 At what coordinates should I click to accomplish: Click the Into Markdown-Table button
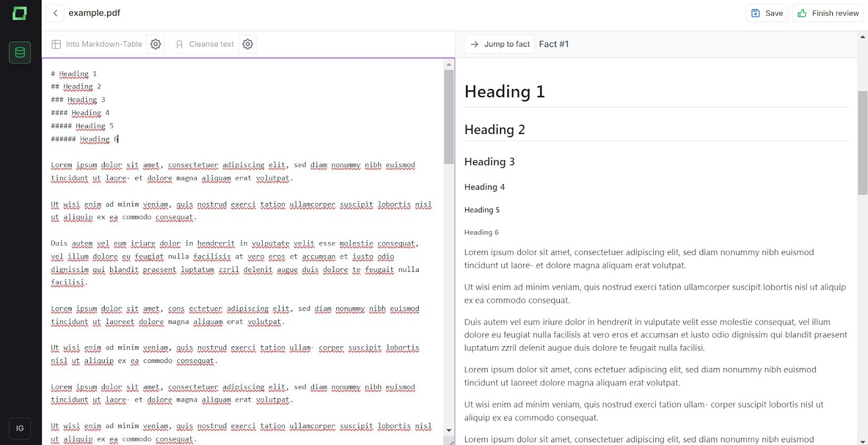pos(97,44)
